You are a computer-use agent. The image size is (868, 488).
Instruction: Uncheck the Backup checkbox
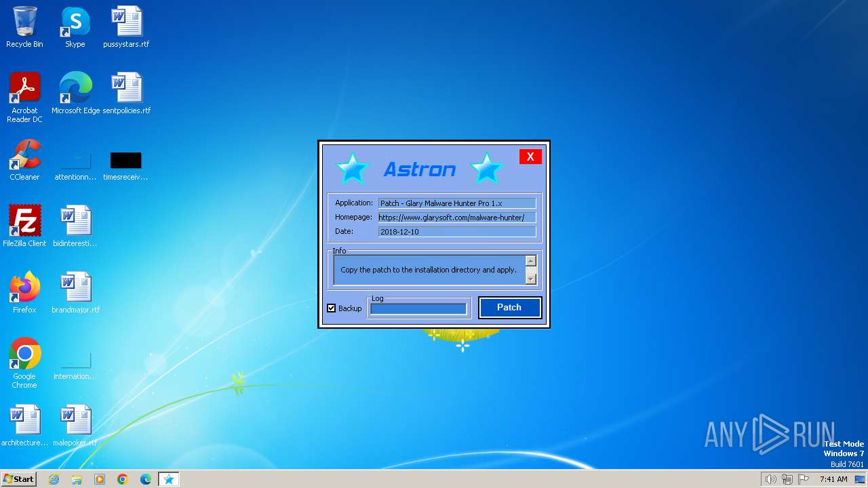pos(332,308)
